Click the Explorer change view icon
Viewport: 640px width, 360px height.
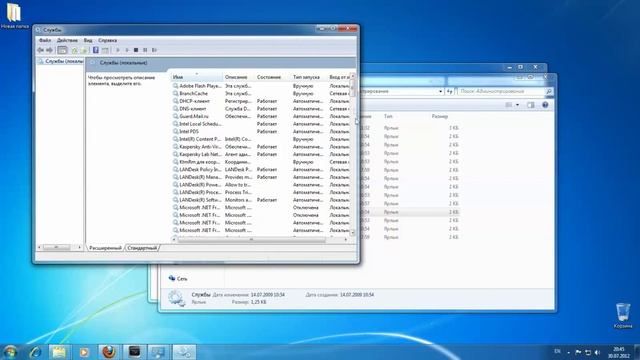509,105
